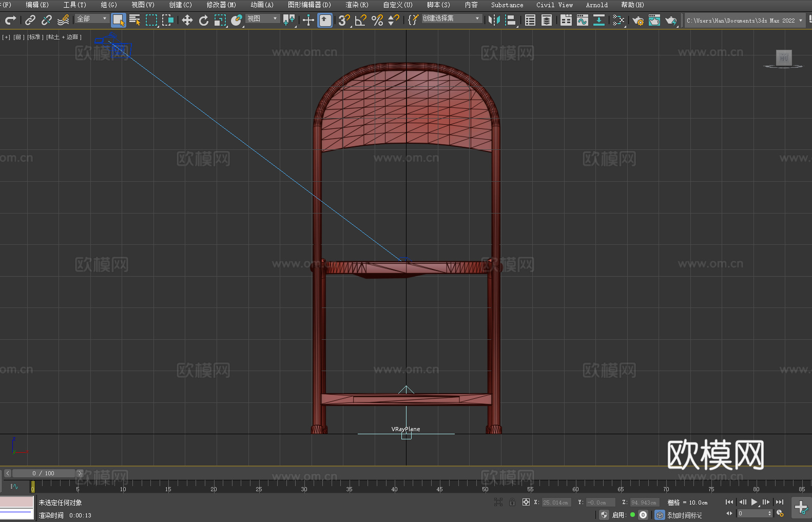
Task: Click Select and Manipulate icon
Action: 308,20
